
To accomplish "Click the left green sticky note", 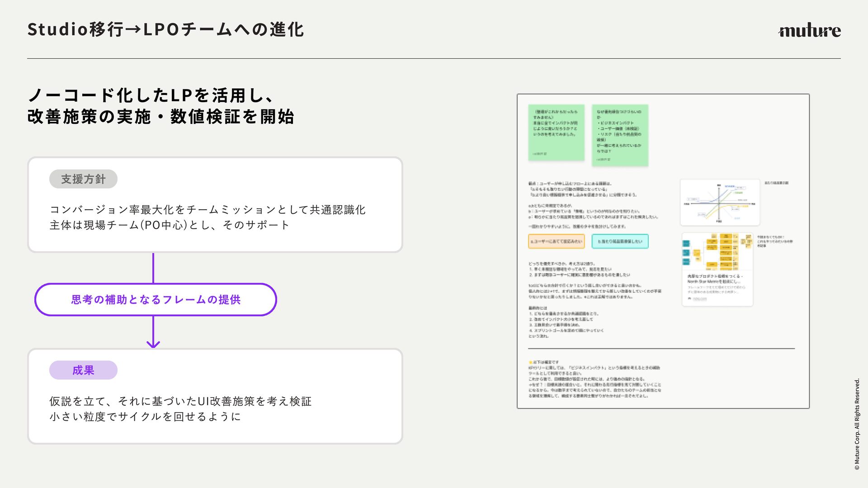I will [x=556, y=132].
